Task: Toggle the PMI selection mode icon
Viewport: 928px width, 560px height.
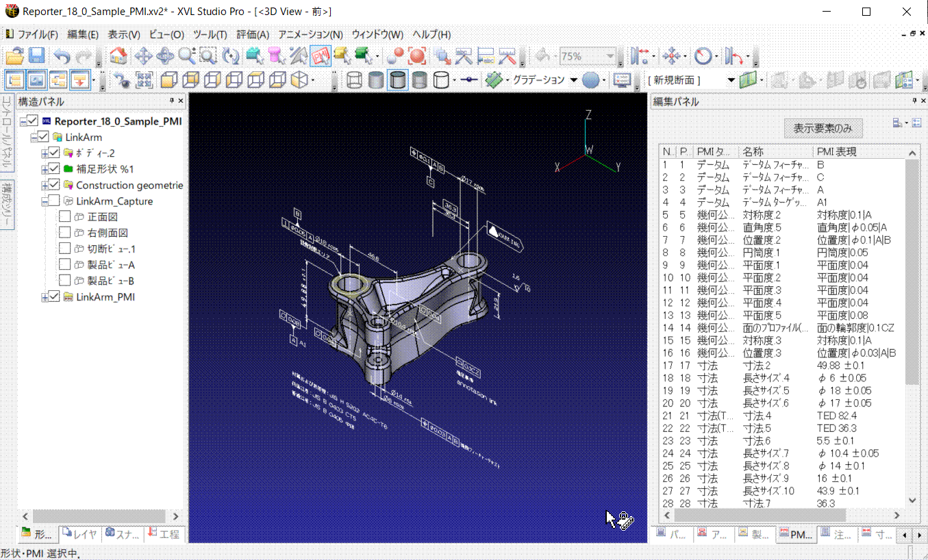Action: coord(321,56)
